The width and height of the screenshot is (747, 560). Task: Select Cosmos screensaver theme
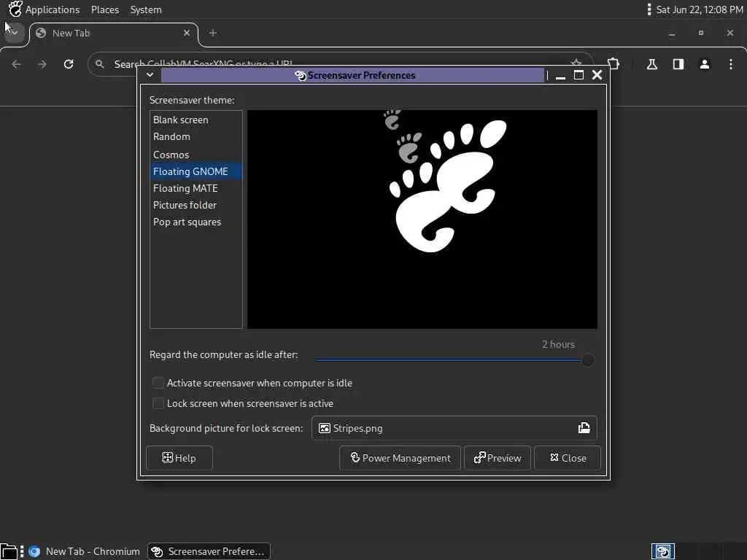coord(196,155)
